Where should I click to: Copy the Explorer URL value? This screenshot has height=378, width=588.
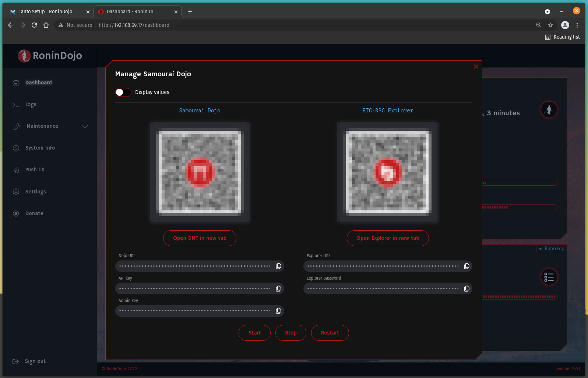466,266
